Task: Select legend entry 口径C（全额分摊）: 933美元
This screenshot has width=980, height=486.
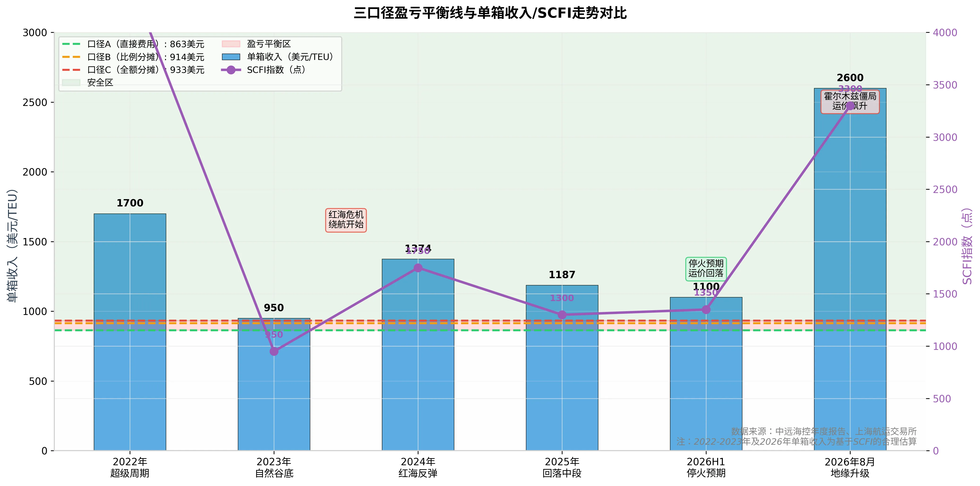Action: 133,70
